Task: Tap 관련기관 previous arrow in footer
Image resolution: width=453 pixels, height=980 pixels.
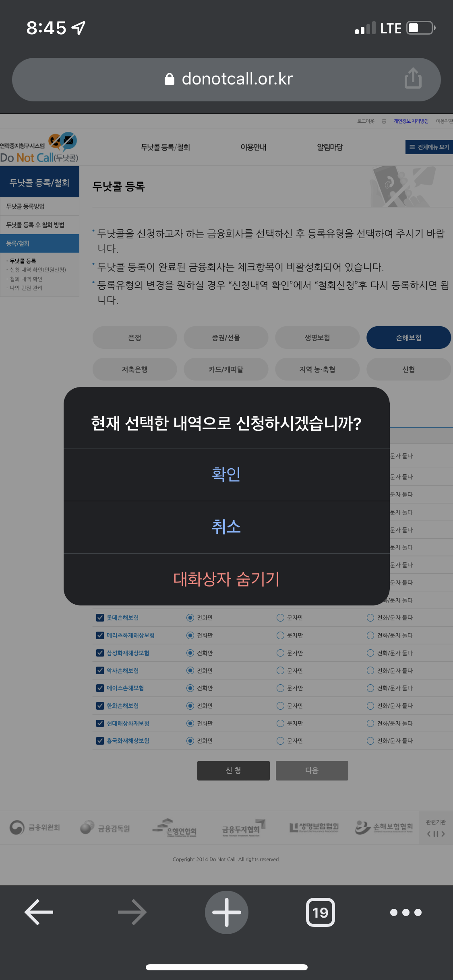Action: tap(429, 834)
